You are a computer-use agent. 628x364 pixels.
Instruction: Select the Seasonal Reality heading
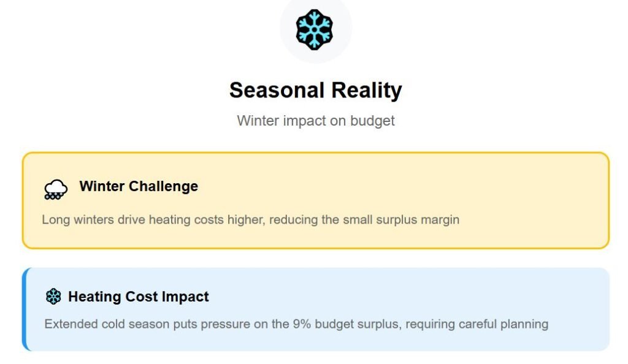pos(315,90)
